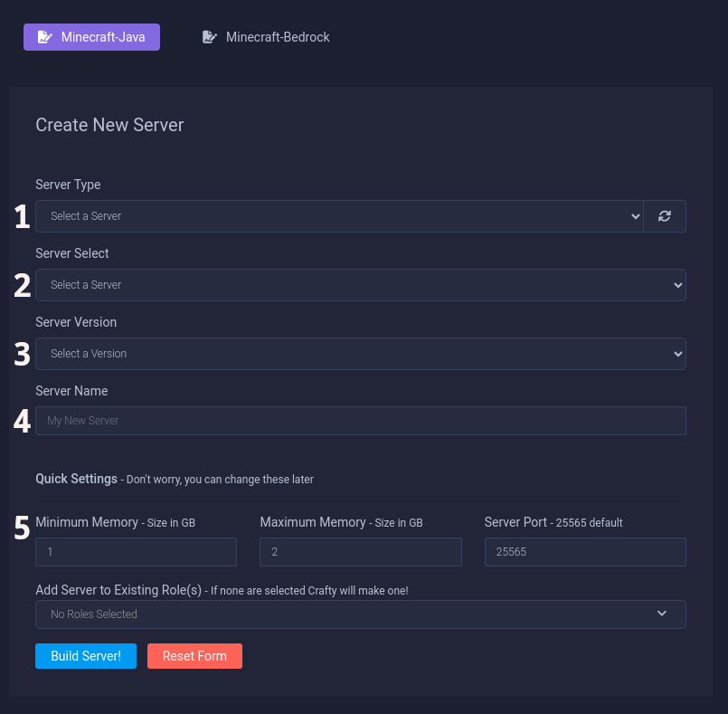
Task: Focus the Server Name input field
Action: click(361, 421)
